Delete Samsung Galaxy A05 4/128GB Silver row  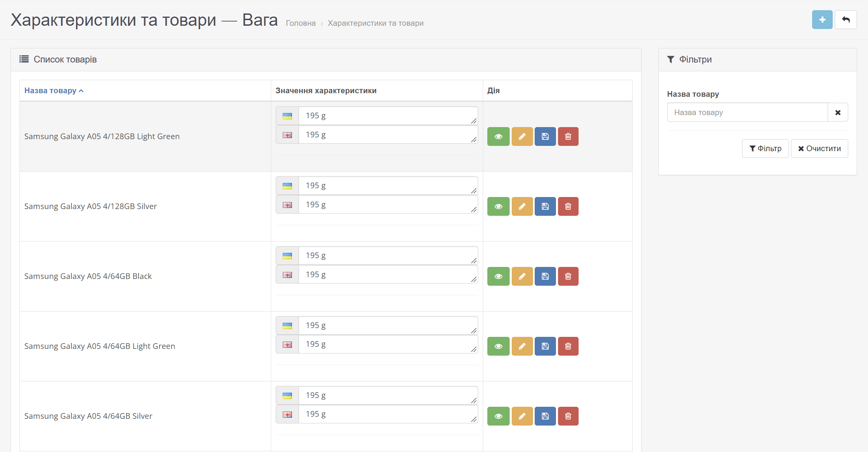coord(568,206)
